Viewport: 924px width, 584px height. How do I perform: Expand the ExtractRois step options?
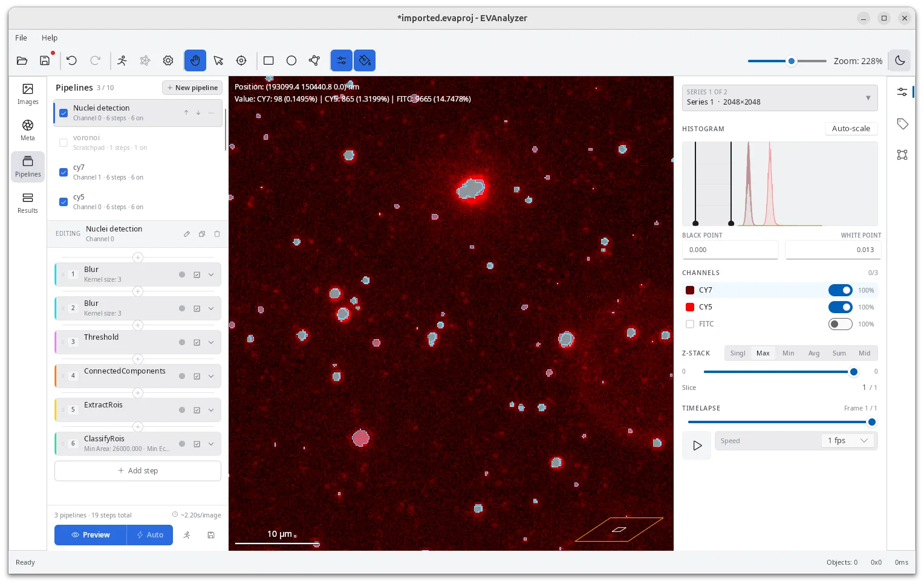(211, 410)
